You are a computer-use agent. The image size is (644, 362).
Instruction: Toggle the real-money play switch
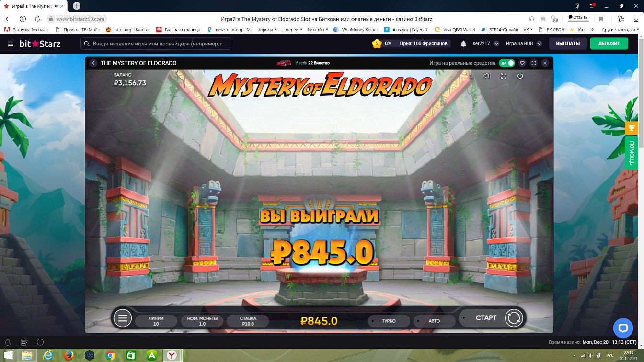click(x=506, y=63)
